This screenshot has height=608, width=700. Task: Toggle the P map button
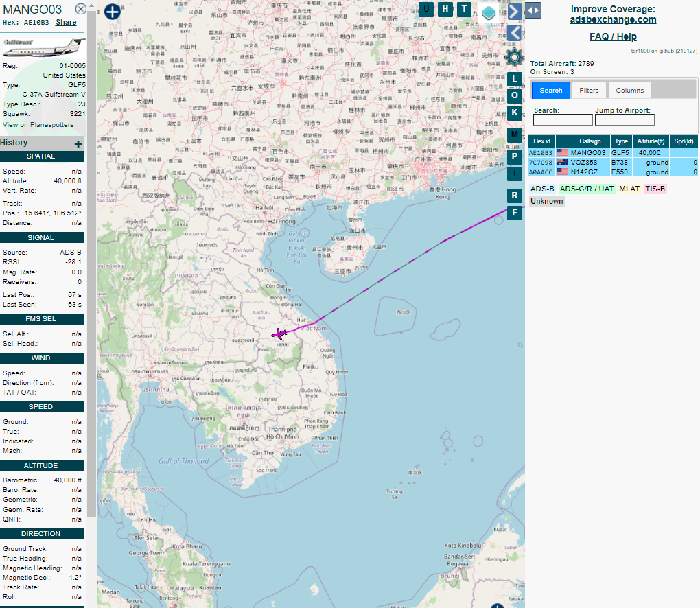point(515,156)
